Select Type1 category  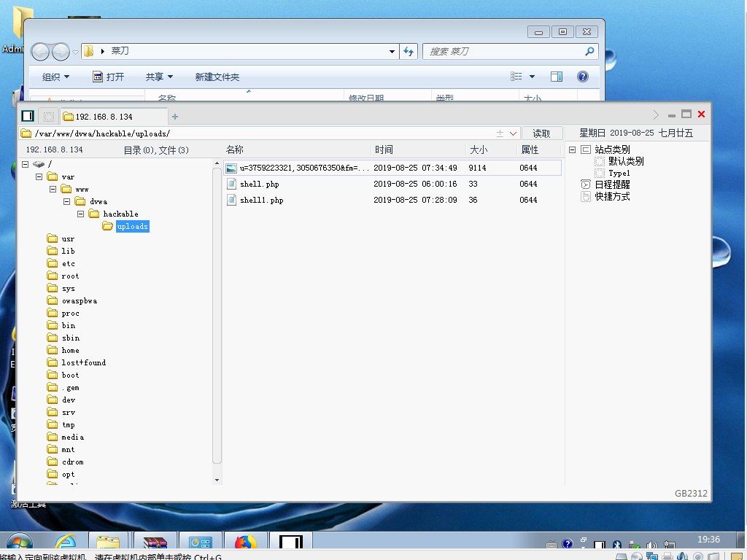[619, 173]
